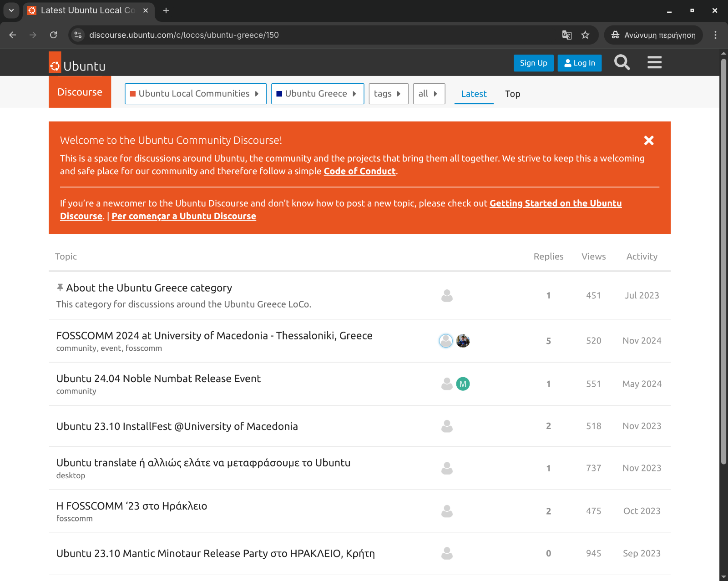Open the hamburger menu icon
This screenshot has width=728, height=581.
tap(654, 62)
